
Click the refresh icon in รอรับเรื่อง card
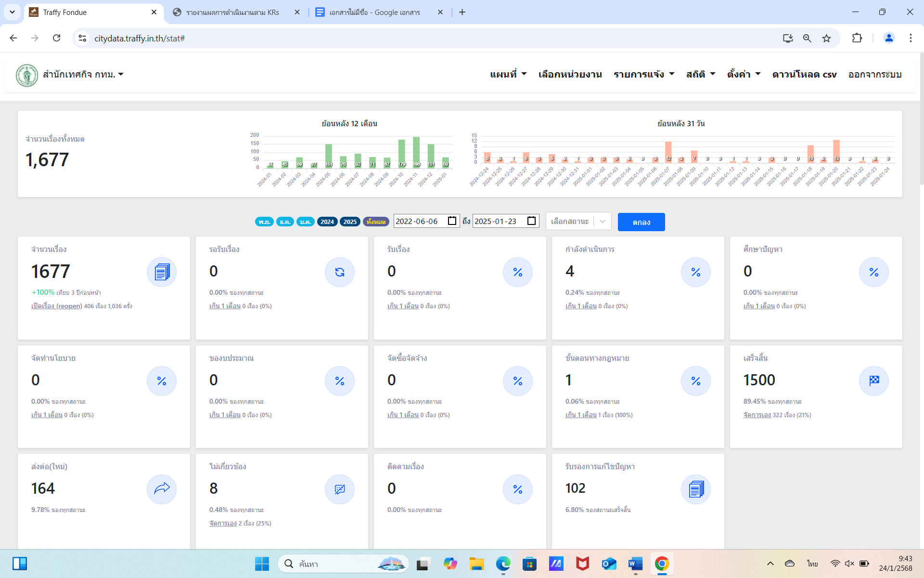click(340, 272)
